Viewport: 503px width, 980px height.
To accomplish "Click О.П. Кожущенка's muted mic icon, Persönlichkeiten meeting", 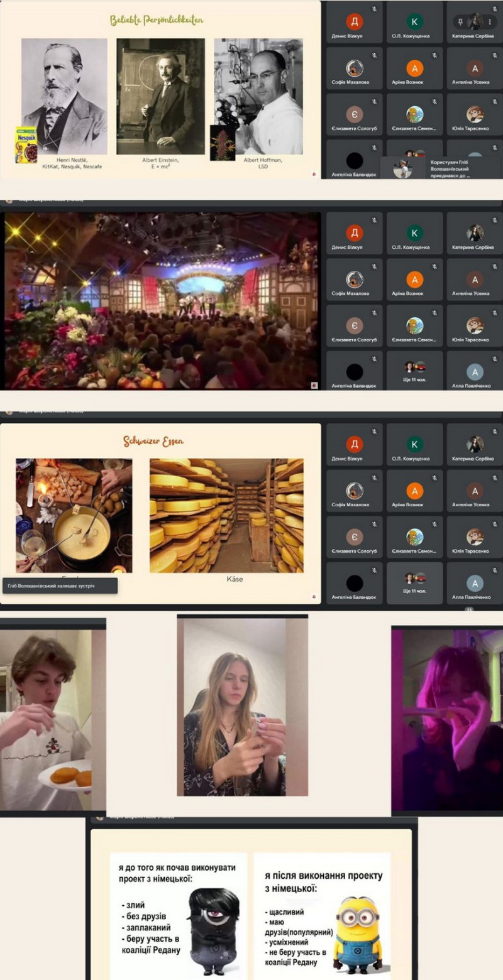I will pyautogui.click(x=434, y=9).
